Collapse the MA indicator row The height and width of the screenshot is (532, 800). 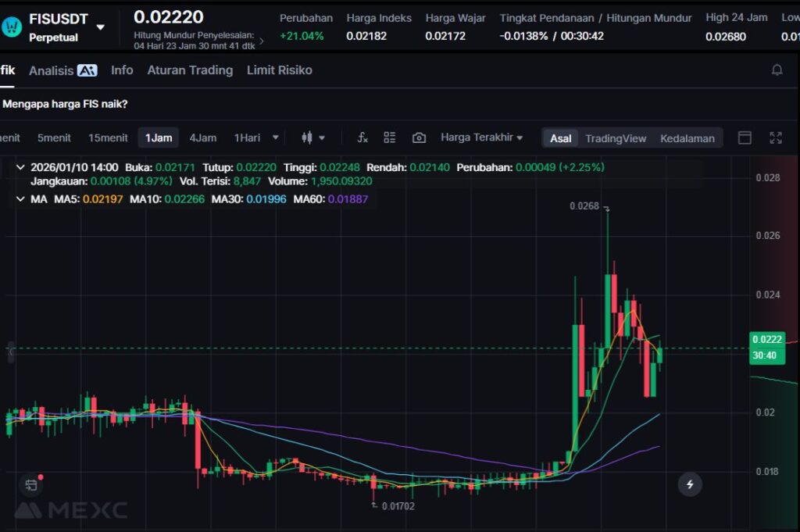click(20, 199)
